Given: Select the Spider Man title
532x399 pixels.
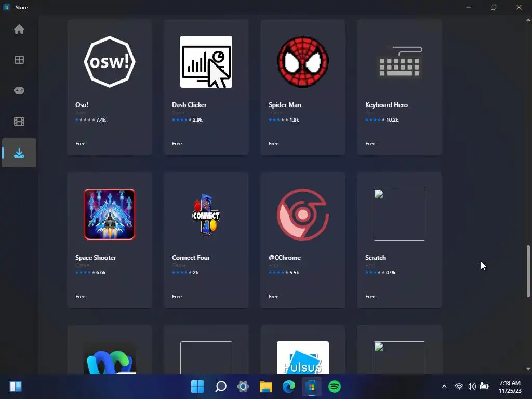Looking at the screenshot, I should [x=285, y=105].
